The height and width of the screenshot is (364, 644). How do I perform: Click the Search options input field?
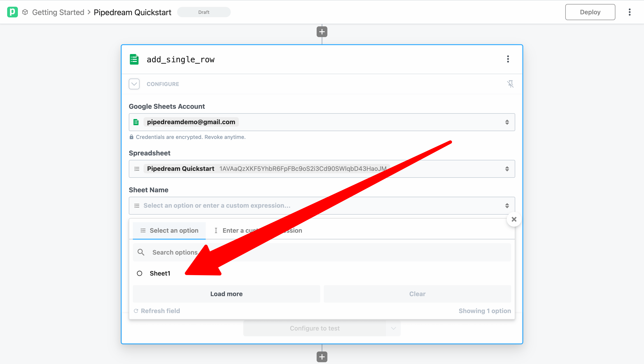pos(322,252)
